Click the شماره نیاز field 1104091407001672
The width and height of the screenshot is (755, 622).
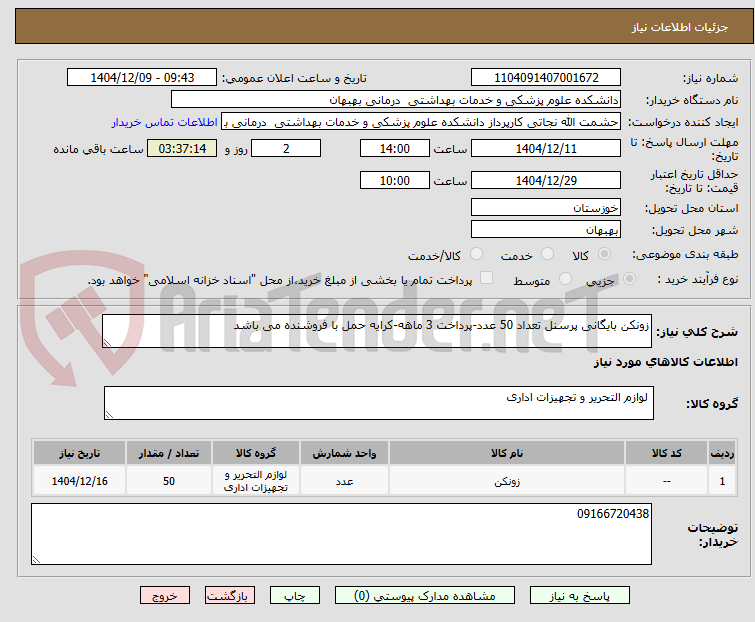[x=546, y=78]
